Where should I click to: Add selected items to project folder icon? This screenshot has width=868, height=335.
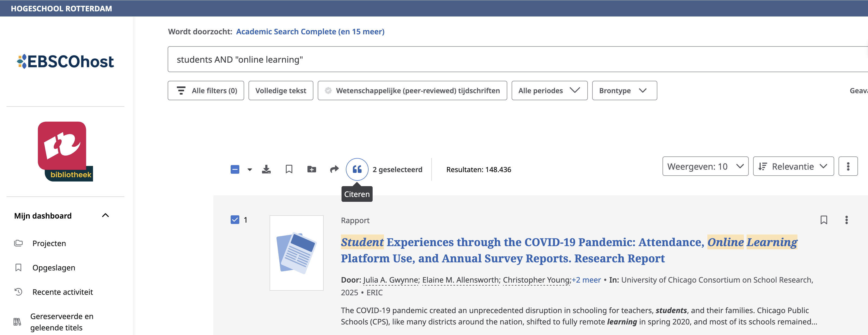[312, 169]
